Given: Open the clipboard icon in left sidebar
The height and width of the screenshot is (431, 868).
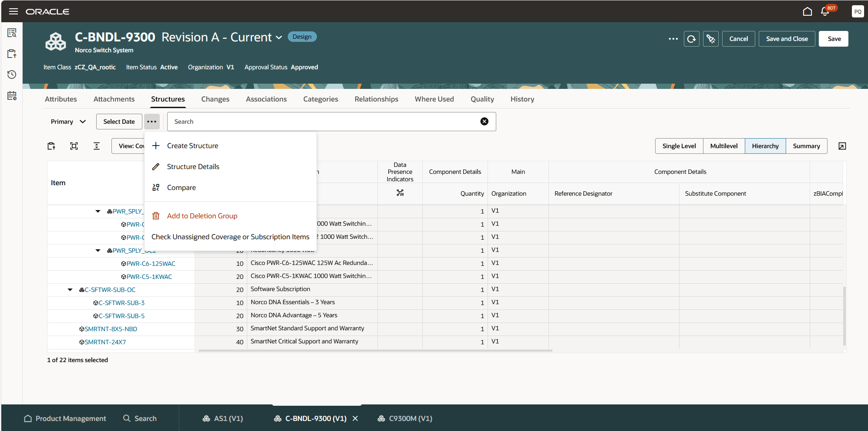Looking at the screenshot, I should pos(12,54).
